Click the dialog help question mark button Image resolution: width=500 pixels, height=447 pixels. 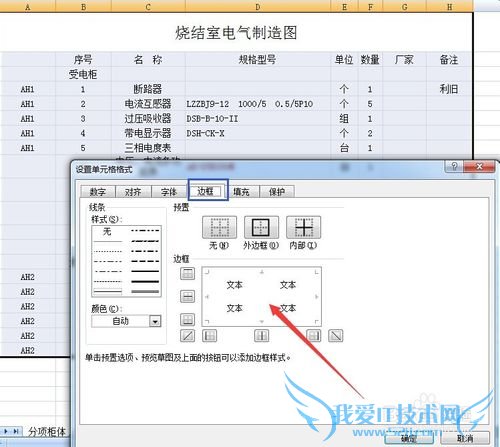coord(454,166)
